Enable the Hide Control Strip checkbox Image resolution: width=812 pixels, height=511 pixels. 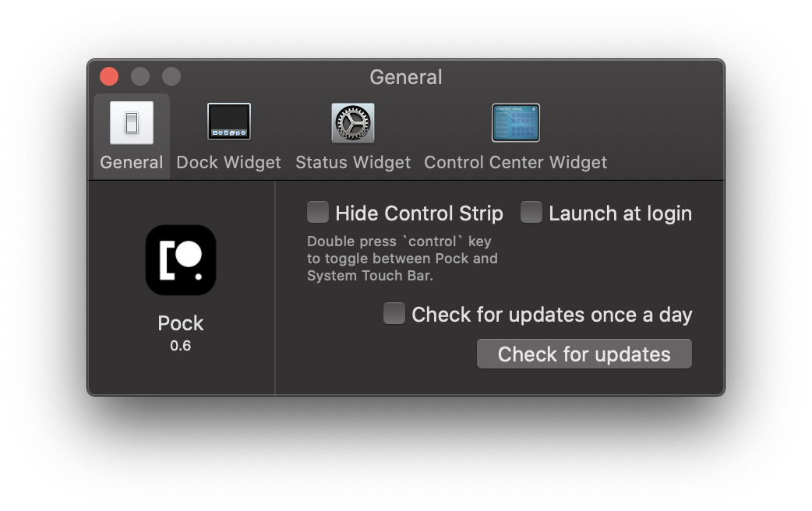point(318,213)
